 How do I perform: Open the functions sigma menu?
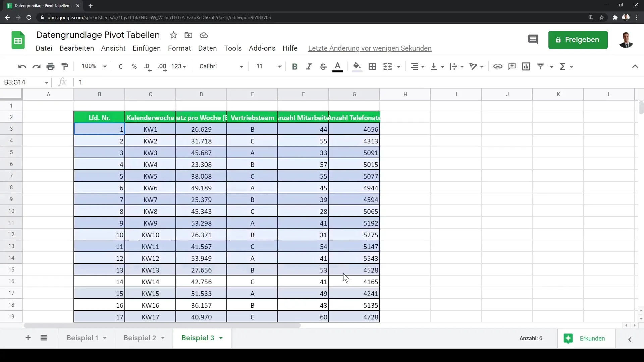[566, 66]
